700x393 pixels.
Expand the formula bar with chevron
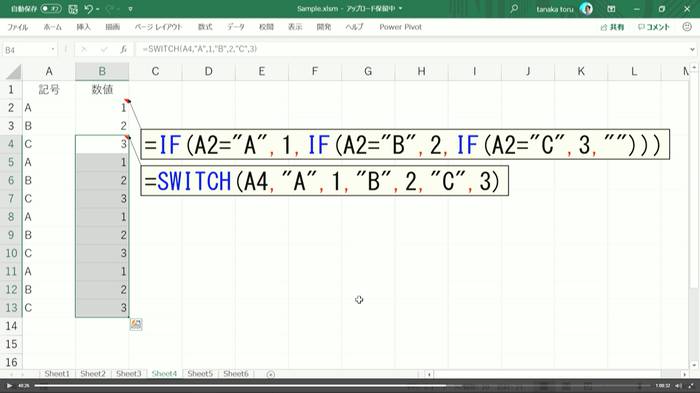pyautogui.click(x=692, y=49)
